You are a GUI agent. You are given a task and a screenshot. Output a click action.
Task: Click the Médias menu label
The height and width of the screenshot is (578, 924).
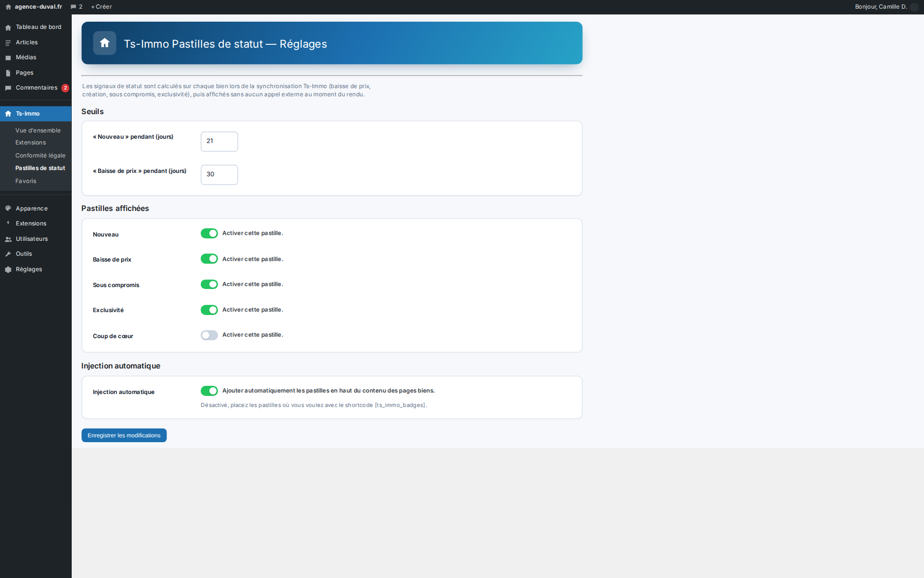(26, 57)
